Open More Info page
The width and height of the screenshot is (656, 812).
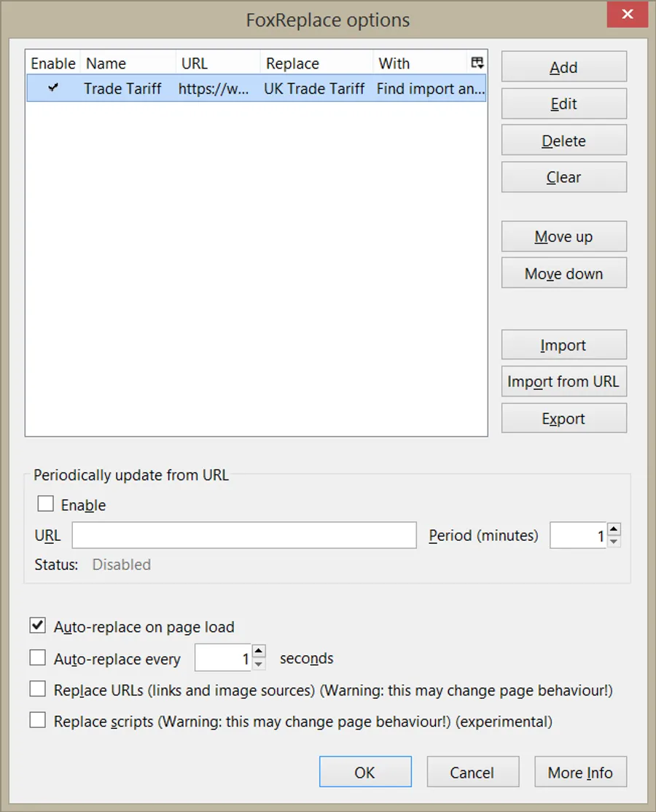point(580,771)
